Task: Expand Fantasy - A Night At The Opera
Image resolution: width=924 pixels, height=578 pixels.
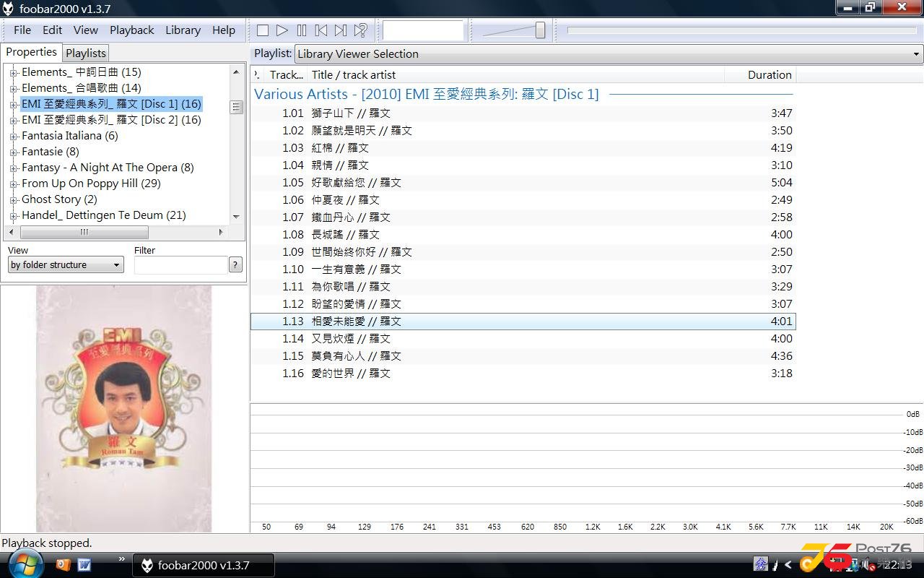Action: tap(14, 168)
